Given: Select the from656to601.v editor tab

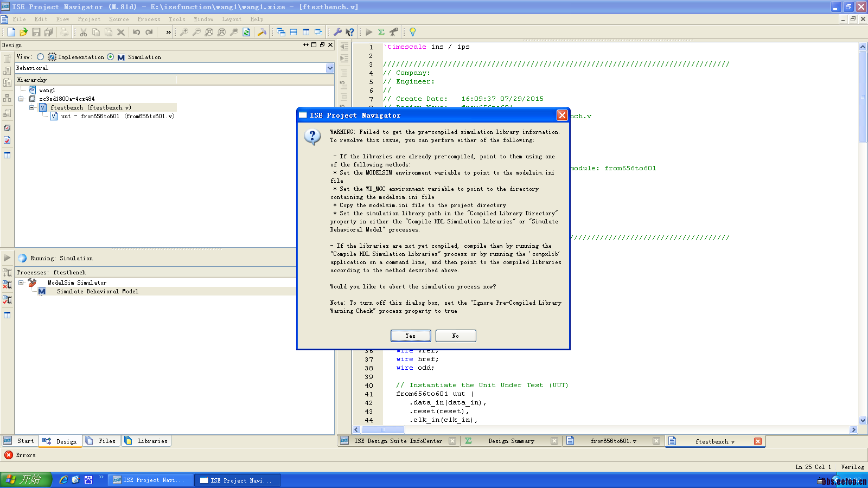Looking at the screenshot, I should click(x=613, y=441).
